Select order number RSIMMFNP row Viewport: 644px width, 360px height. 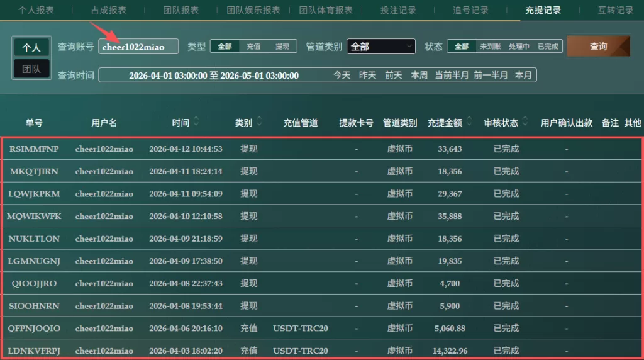point(34,149)
